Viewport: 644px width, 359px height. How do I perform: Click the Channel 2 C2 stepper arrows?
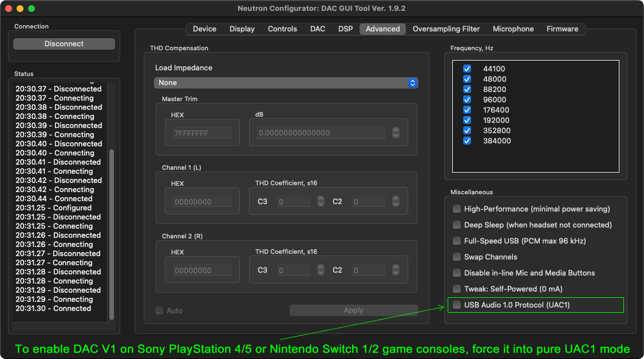[396, 270]
